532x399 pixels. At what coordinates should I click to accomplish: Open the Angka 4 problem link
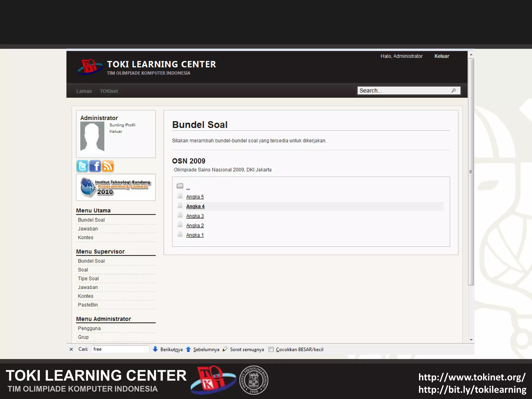click(x=195, y=207)
